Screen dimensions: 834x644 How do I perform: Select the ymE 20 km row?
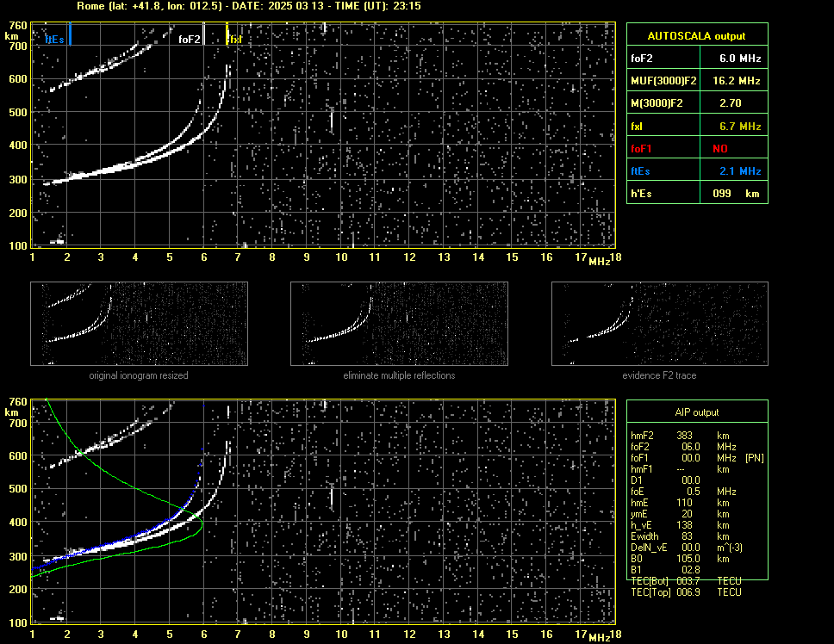(x=680, y=514)
